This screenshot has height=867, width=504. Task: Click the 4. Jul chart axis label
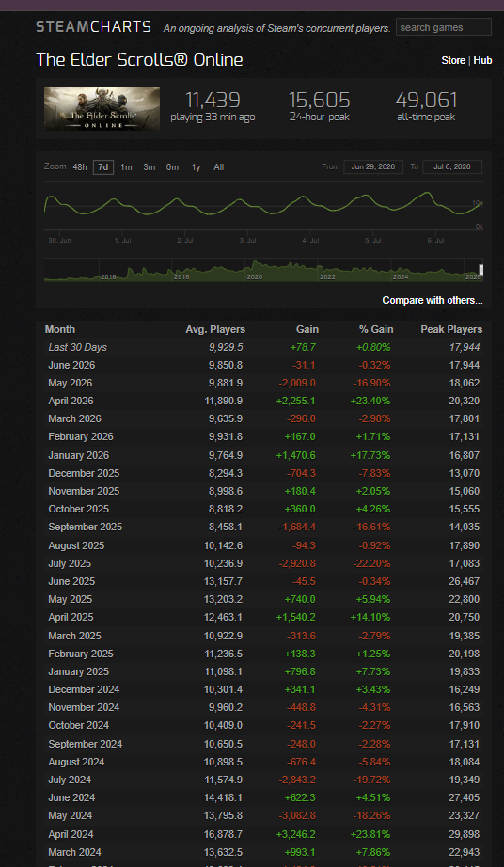click(310, 241)
